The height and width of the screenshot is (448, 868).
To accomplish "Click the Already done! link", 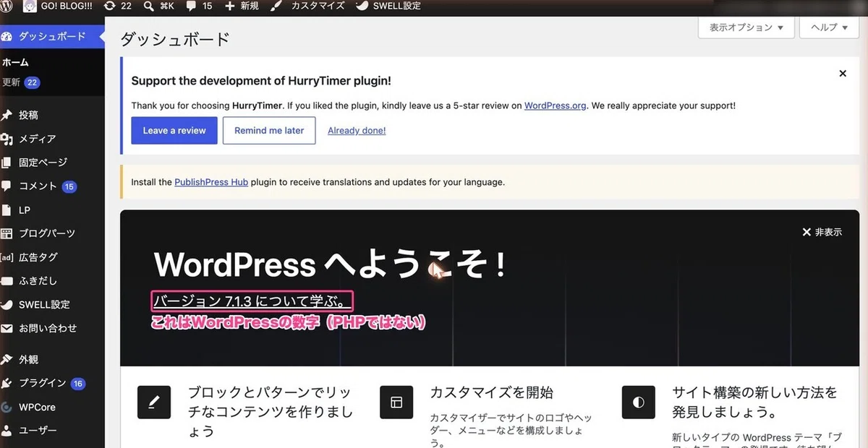I will [357, 131].
